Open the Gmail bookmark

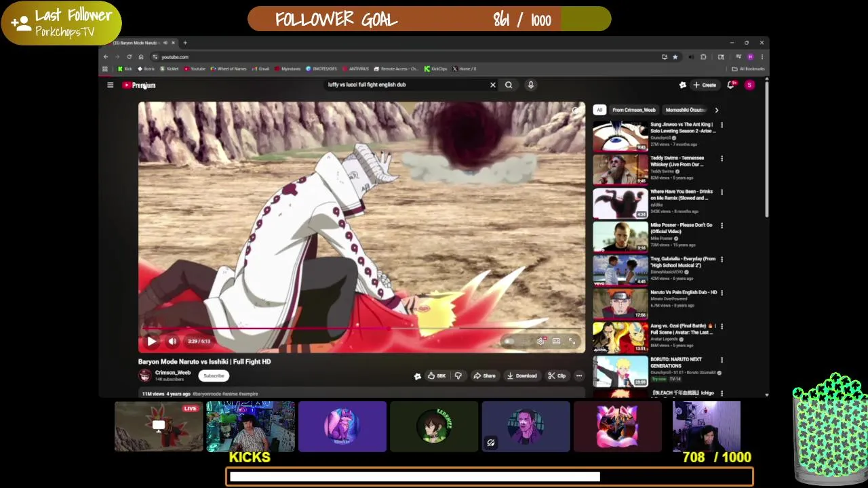click(260, 68)
